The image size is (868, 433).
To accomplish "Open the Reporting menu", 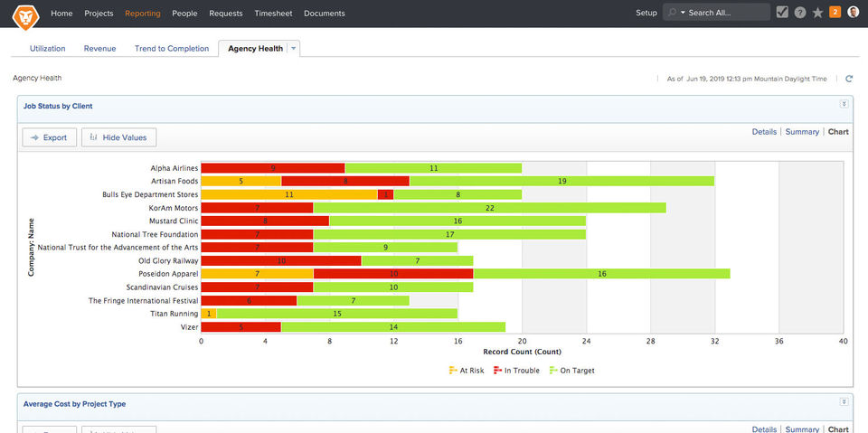I will (143, 14).
